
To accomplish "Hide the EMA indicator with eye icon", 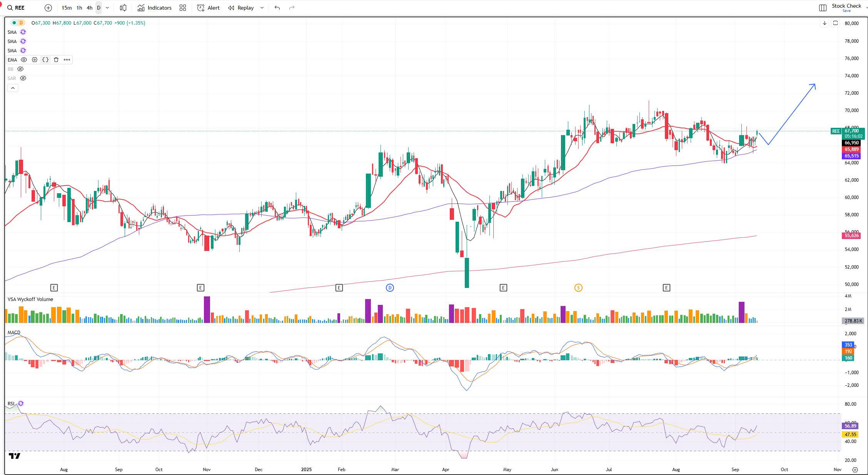I will click(x=24, y=60).
